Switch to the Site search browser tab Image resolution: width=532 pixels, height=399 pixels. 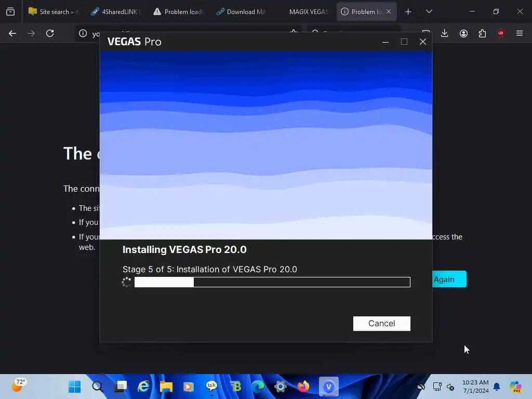(x=54, y=11)
